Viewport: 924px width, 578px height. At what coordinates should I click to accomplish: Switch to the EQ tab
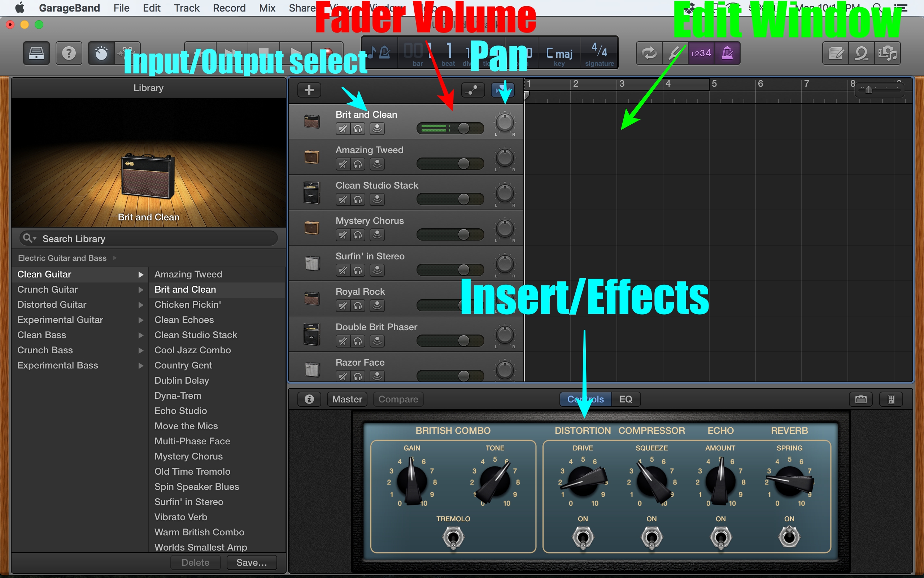626,399
